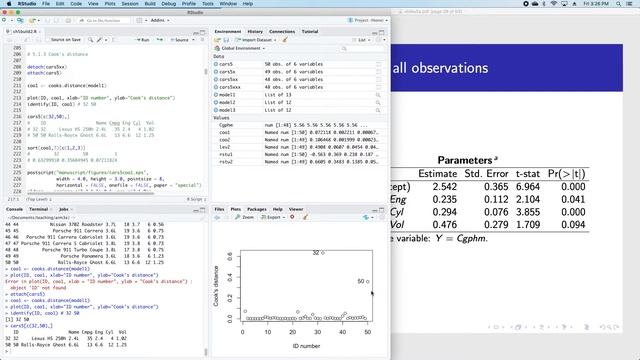Expand the cars5xx data row
The height and width of the screenshot is (360, 640).
(x=216, y=80)
